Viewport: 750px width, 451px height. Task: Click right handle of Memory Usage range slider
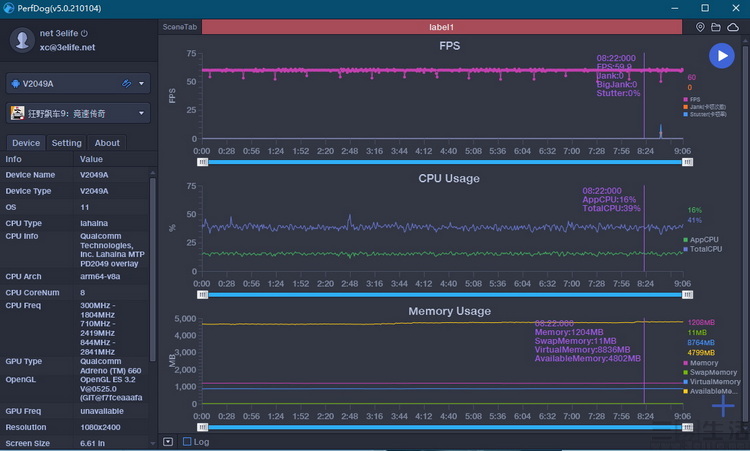[687, 427]
